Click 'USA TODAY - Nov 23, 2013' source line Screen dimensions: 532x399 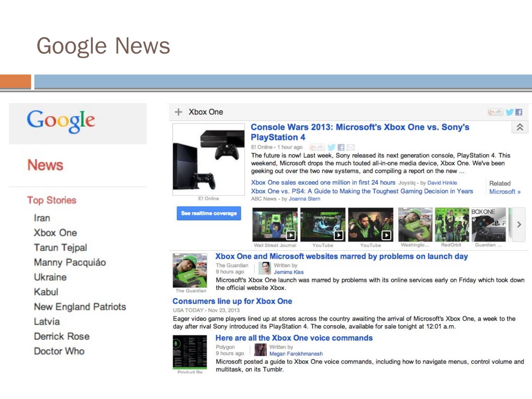point(206,310)
